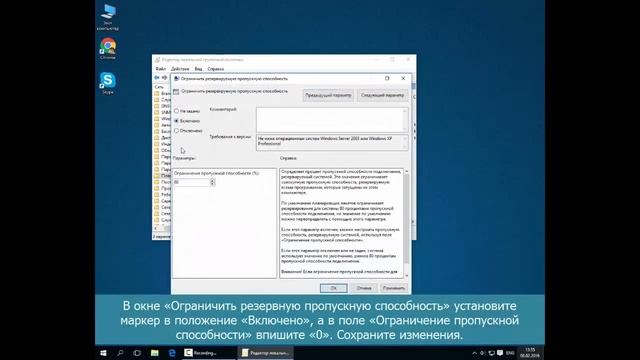Screen dimensions: 640x360
Task: Click the help text scrollbar down arrow
Action: [x=406, y=276]
